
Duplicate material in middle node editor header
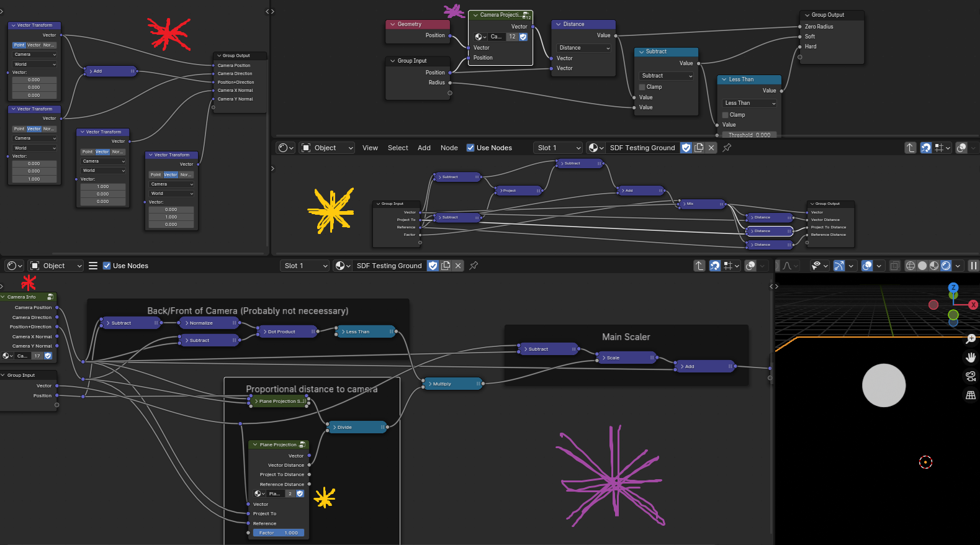coord(699,148)
